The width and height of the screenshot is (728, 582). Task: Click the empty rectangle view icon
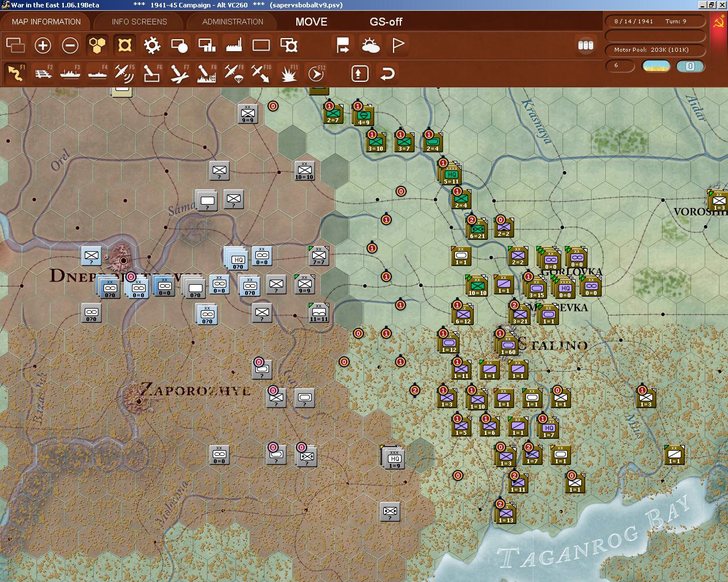click(x=261, y=45)
